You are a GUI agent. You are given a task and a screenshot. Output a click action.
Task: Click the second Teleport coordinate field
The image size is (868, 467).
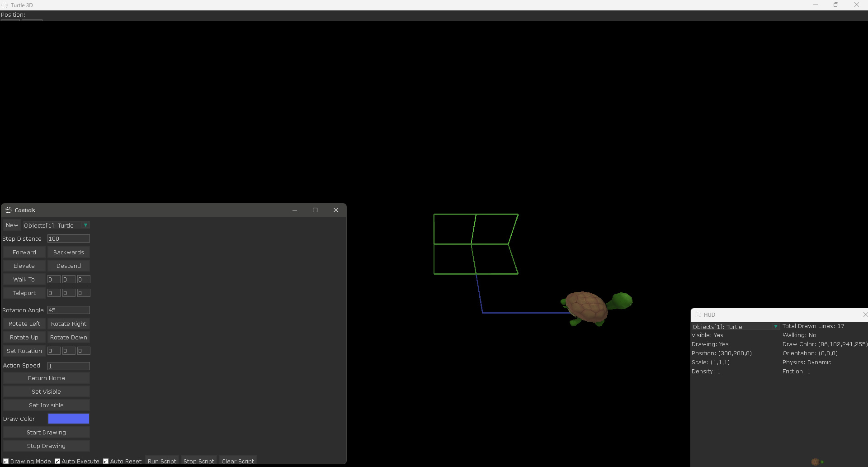click(x=69, y=293)
